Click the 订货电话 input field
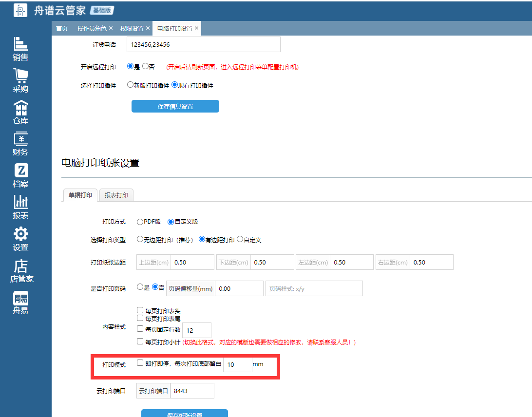 (x=203, y=44)
